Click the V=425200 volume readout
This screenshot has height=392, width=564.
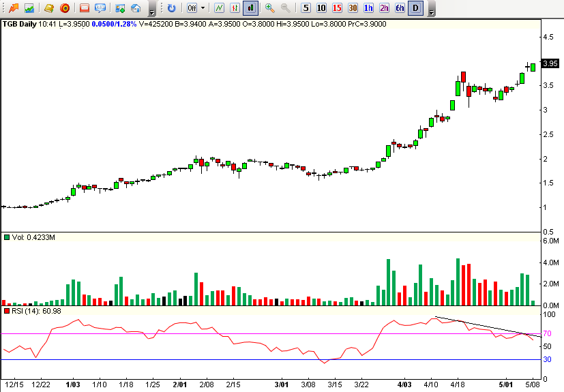point(155,24)
